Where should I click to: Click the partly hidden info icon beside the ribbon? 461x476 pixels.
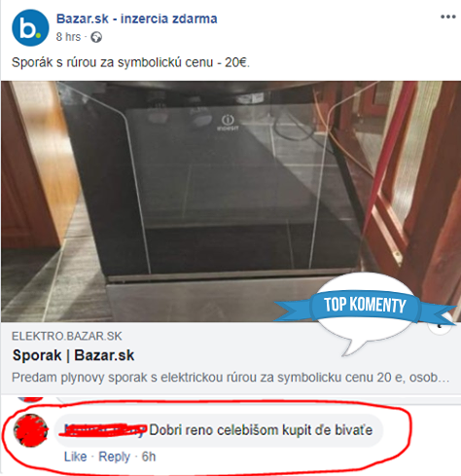[x=440, y=326]
